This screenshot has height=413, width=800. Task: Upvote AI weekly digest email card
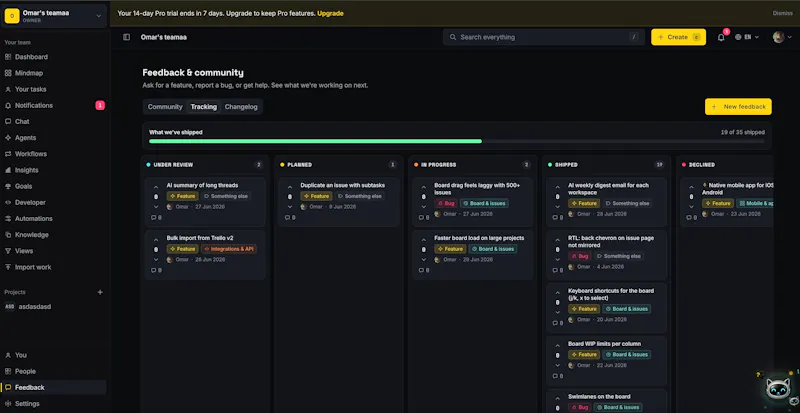tap(557, 187)
